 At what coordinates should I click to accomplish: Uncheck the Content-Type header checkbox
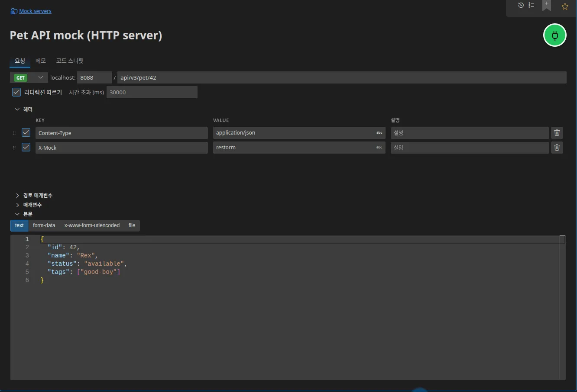pyautogui.click(x=26, y=132)
